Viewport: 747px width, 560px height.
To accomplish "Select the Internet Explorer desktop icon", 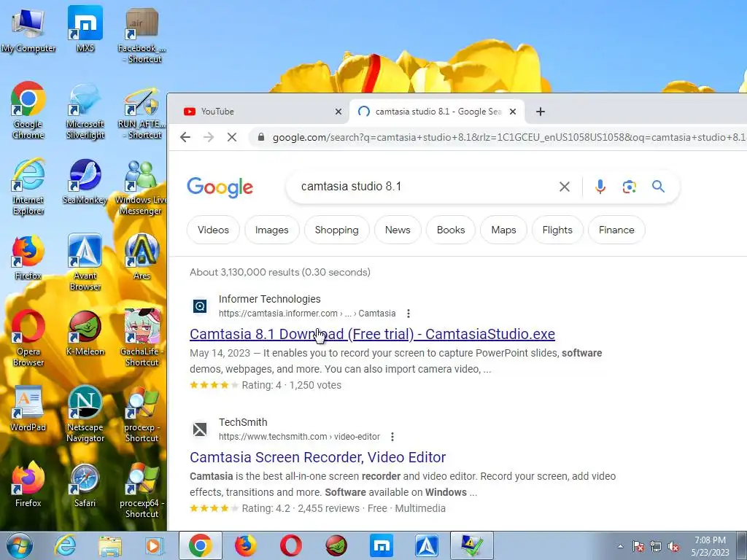I will [28, 187].
